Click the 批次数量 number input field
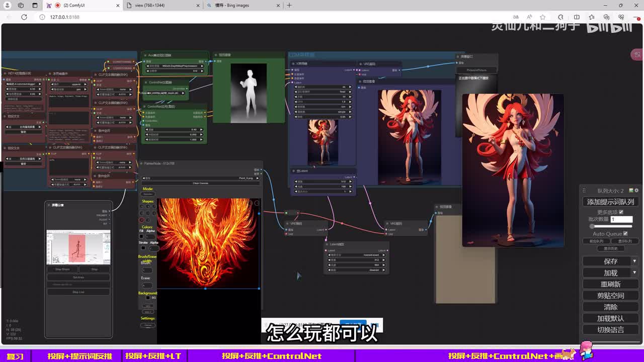The height and width of the screenshot is (362, 644). [x=621, y=219]
